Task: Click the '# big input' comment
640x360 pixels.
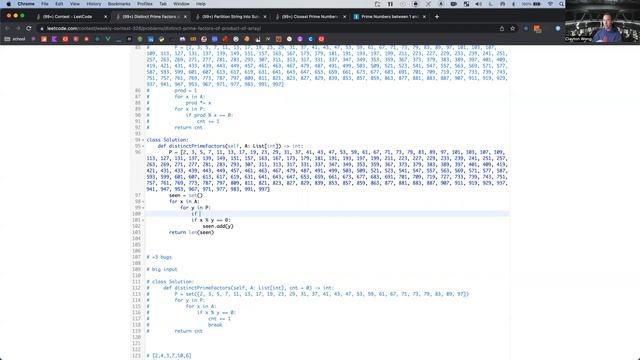Action: 162,269
